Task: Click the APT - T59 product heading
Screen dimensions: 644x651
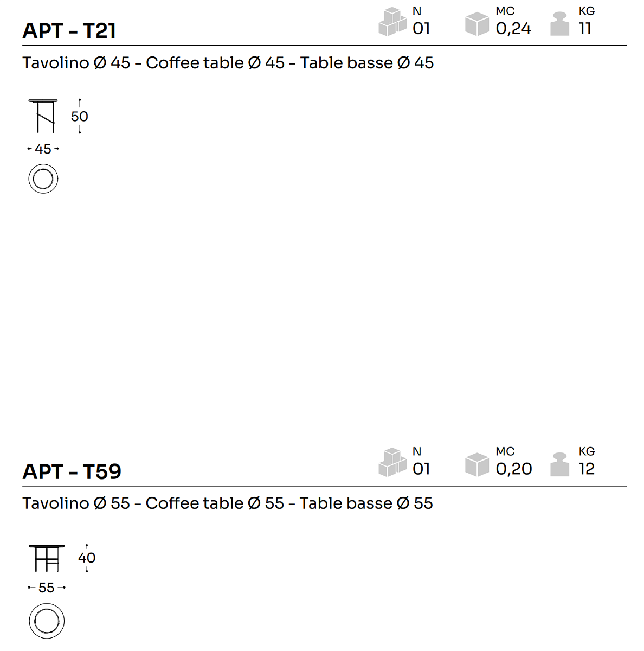Action: click(72, 471)
